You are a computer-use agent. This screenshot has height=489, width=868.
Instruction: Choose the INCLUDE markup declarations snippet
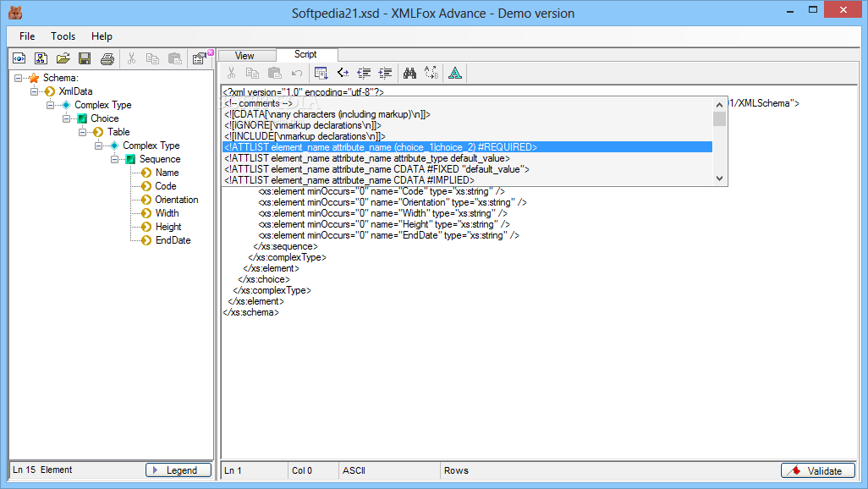[467, 136]
